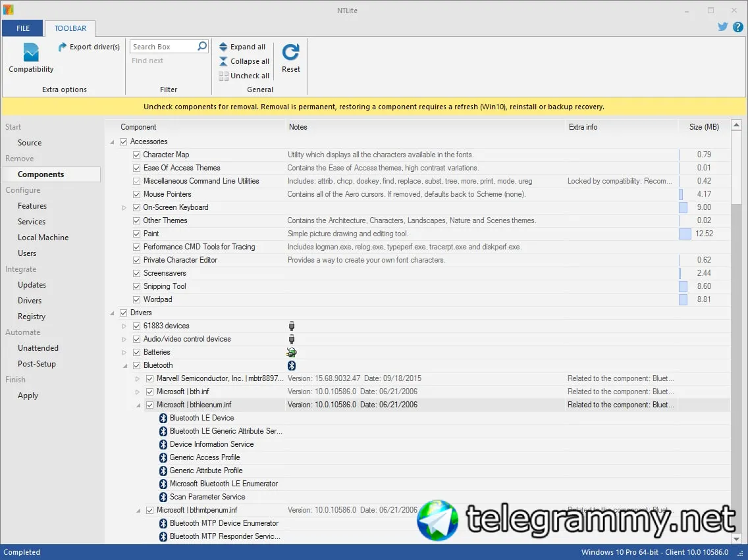
Task: Click the scrollbar up arrow
Action: 736,125
